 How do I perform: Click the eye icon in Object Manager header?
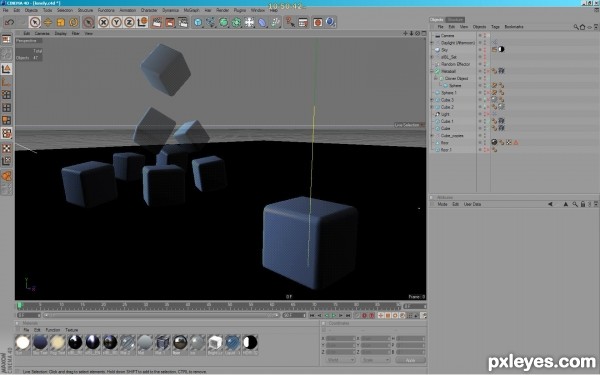[590, 27]
